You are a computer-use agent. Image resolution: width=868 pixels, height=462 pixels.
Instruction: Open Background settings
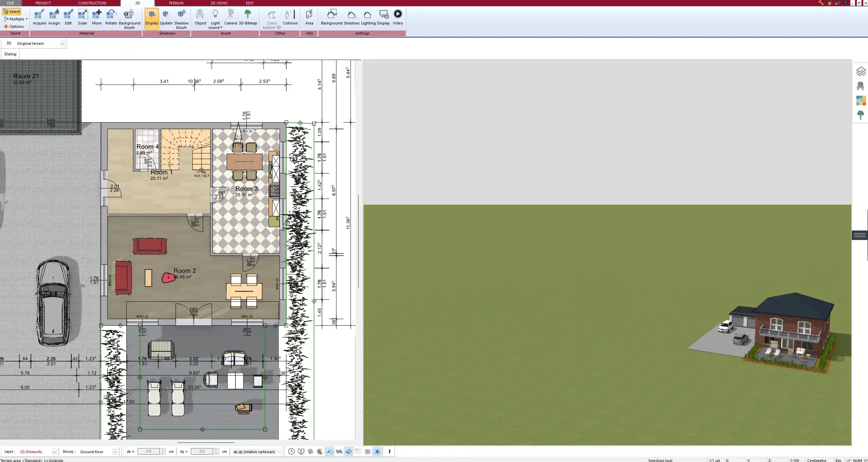[x=332, y=18]
